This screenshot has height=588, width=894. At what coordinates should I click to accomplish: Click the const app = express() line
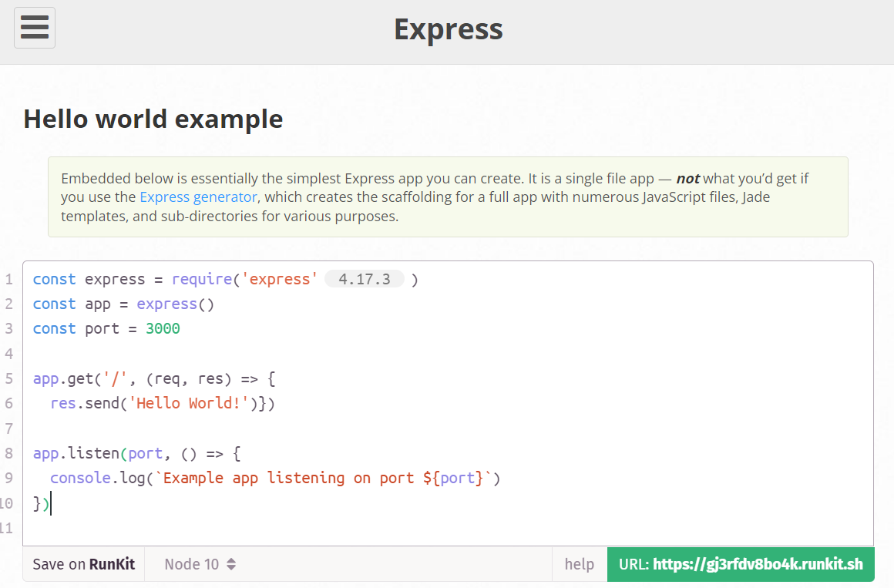coord(123,304)
